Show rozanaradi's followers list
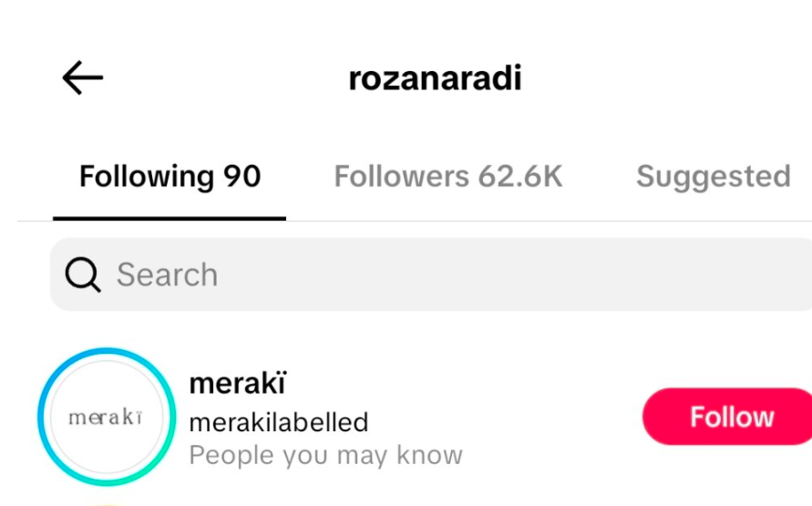This screenshot has width=812, height=506. pos(448,176)
